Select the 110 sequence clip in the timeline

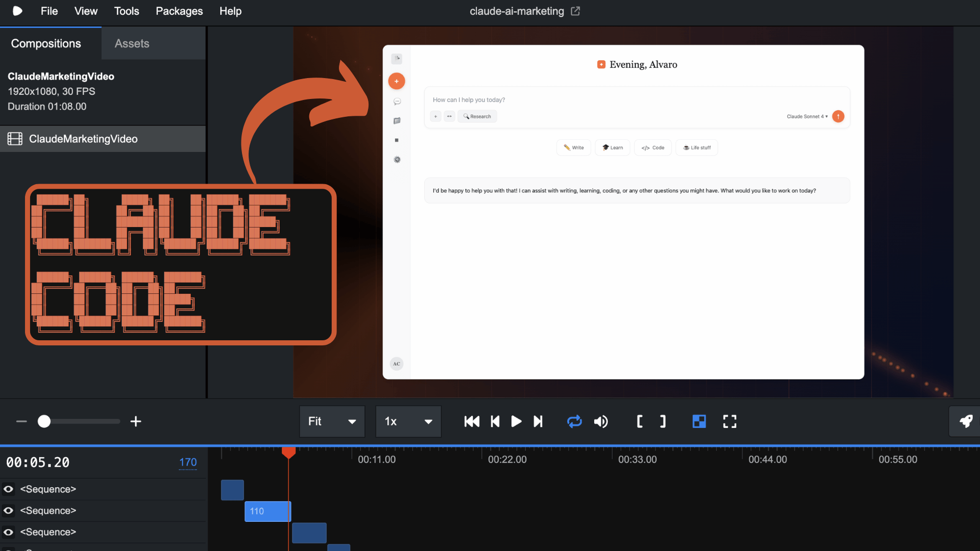tap(267, 511)
